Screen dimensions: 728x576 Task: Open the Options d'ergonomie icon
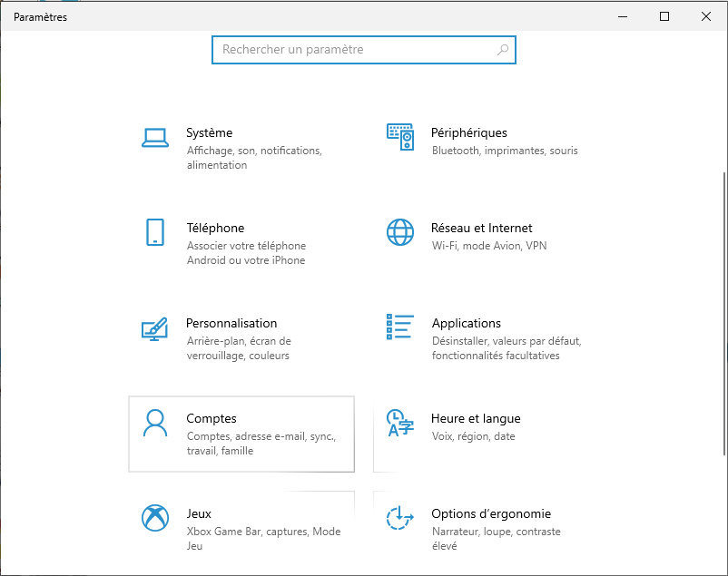click(400, 518)
